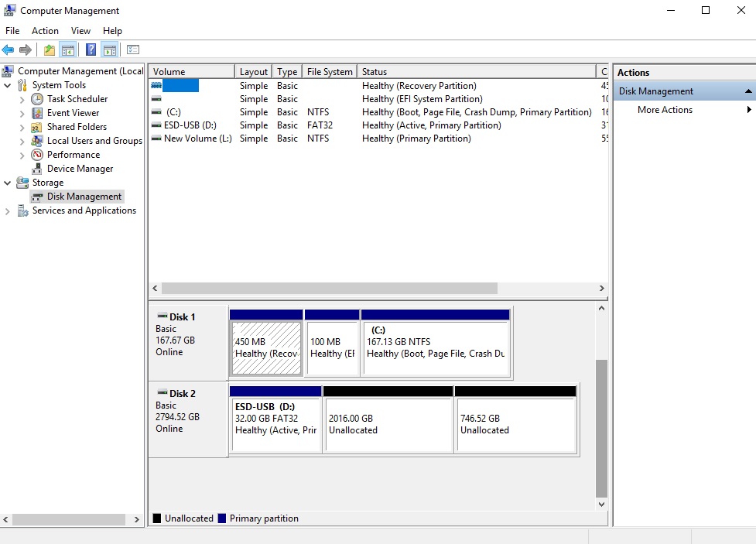Expand the Event Viewer node
The image size is (756, 544).
point(22,114)
